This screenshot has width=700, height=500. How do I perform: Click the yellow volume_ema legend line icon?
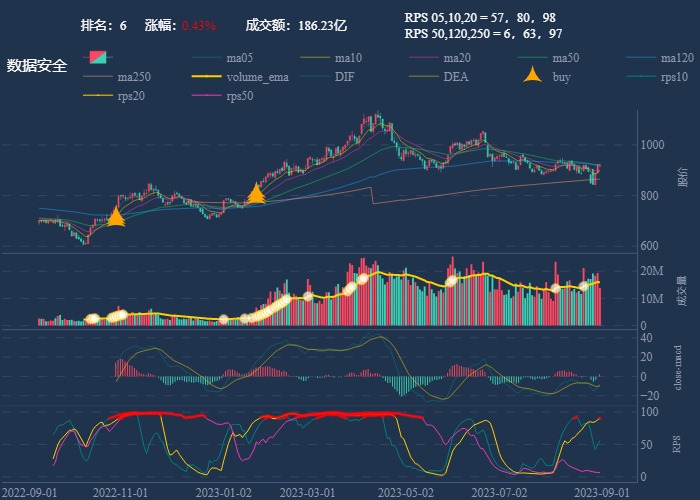click(x=208, y=76)
